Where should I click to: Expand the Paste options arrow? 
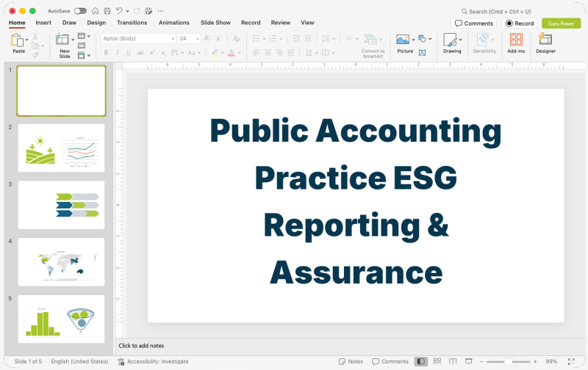(x=27, y=40)
